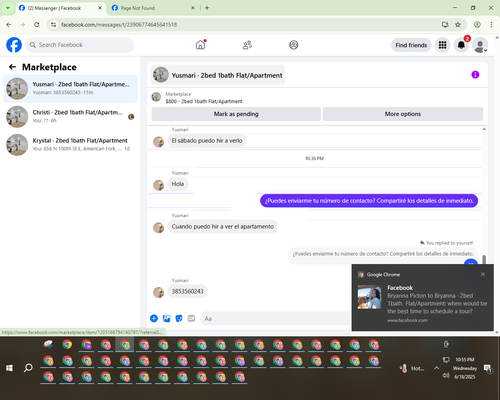
Task: Open the Chrome profile icon
Action: [x=477, y=25]
